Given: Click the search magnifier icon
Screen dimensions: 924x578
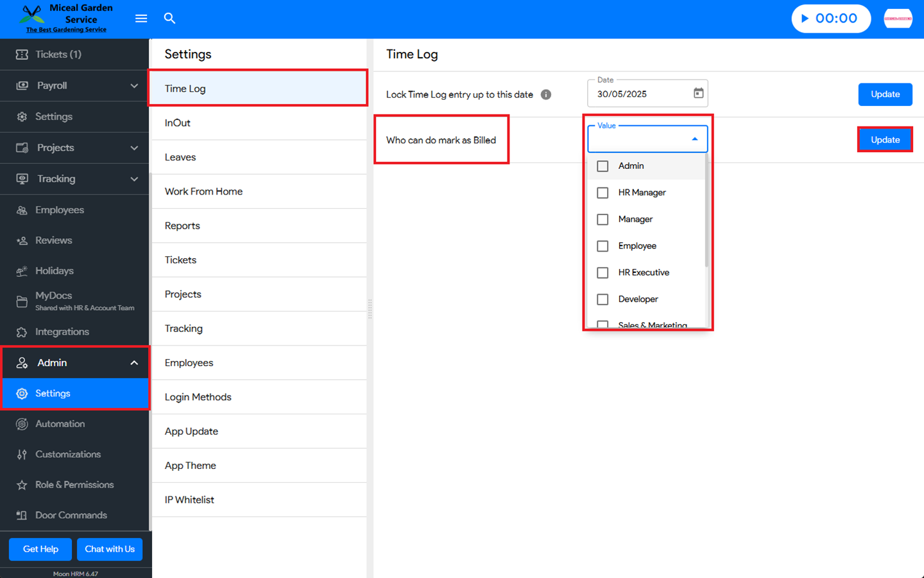Looking at the screenshot, I should click(x=169, y=19).
